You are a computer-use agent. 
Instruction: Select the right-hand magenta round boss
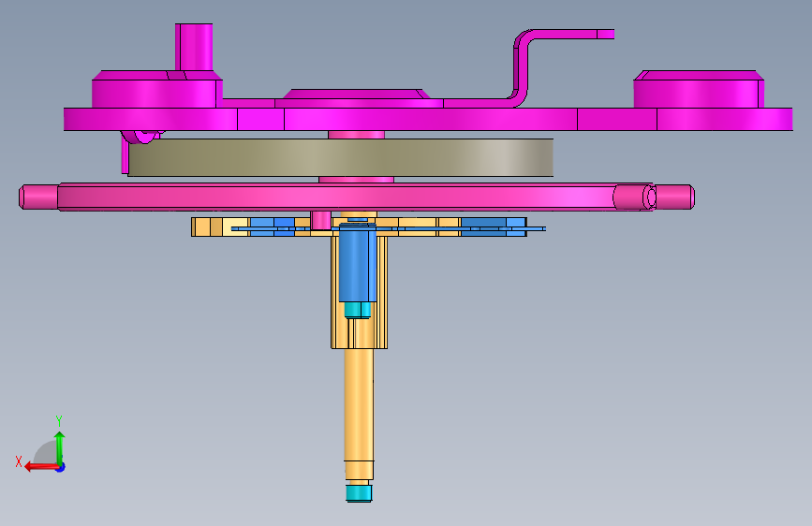[699, 90]
